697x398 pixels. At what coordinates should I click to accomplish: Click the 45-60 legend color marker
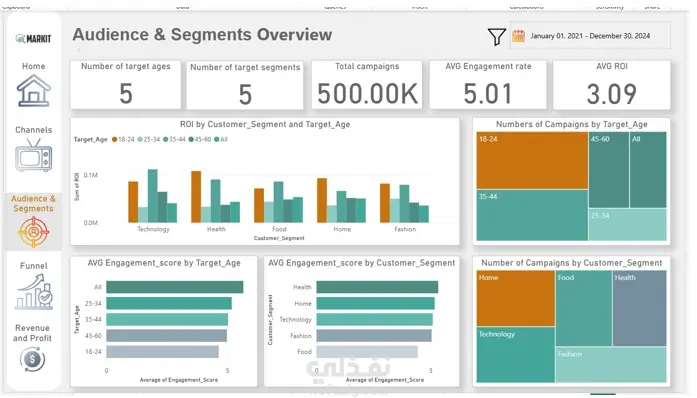point(191,140)
